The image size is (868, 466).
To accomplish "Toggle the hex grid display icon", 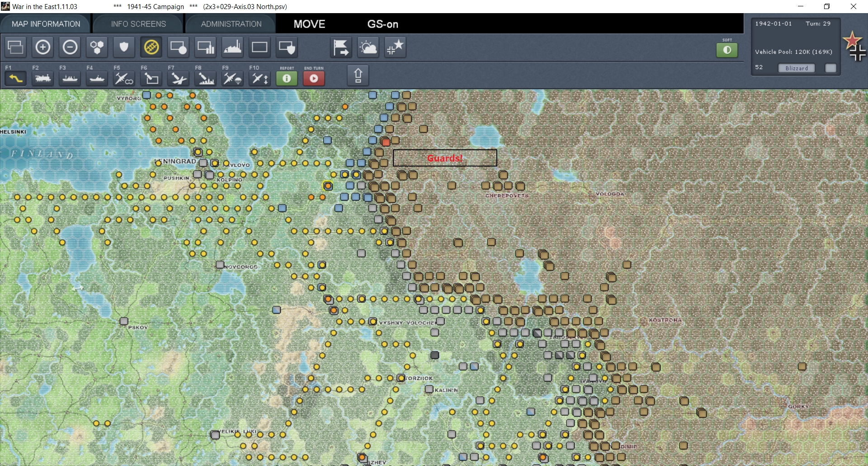I will tap(97, 47).
